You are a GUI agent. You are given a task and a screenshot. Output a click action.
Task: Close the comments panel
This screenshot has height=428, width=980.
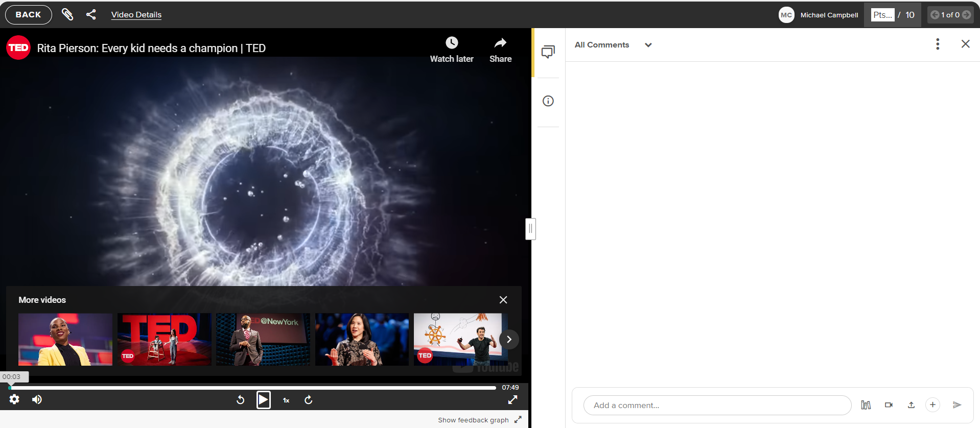point(965,44)
